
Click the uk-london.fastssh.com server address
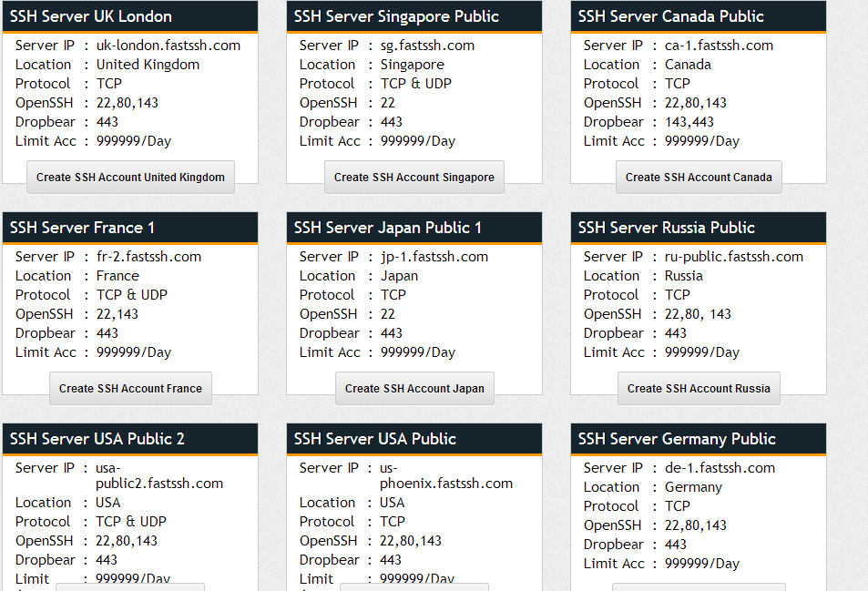click(x=168, y=46)
